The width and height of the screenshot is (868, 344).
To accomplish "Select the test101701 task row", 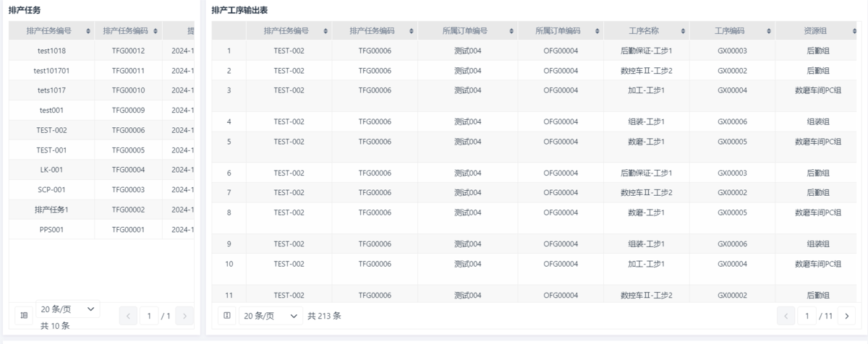I will (101, 71).
